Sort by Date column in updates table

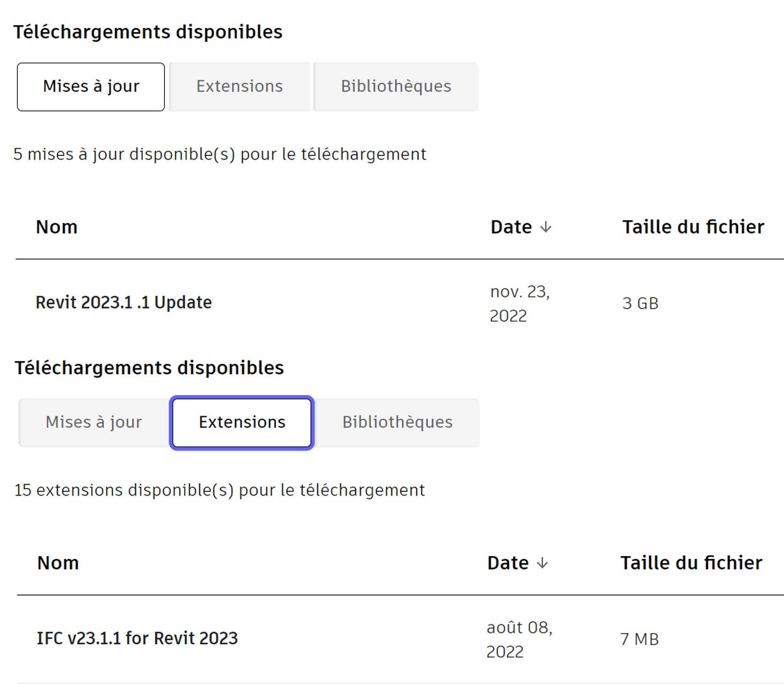[x=511, y=227]
